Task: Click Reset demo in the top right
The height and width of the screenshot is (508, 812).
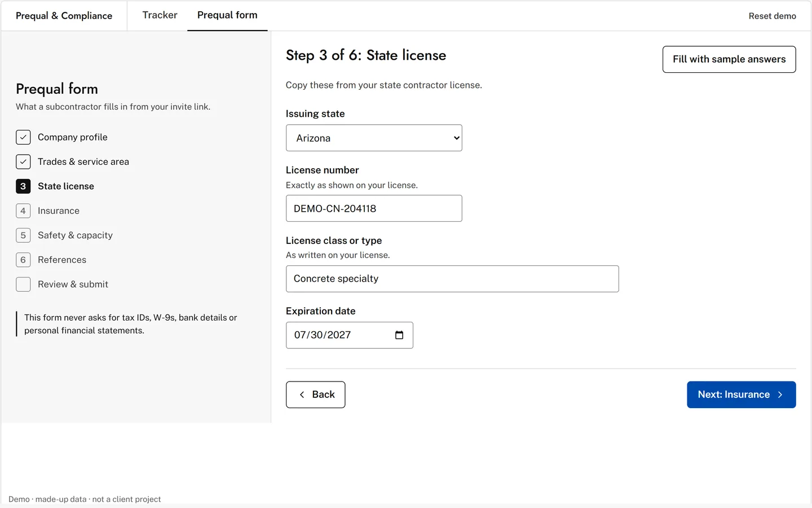Action: coord(772,16)
